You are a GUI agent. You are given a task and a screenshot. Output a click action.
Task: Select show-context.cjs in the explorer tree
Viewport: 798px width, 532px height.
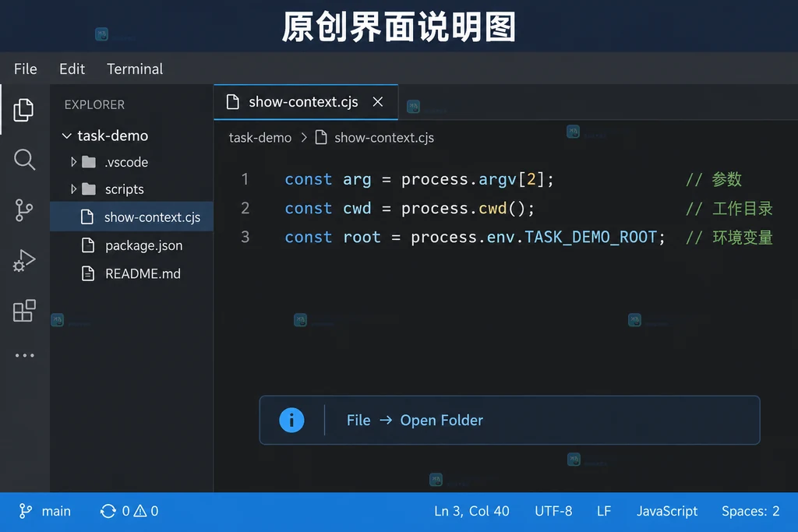[131, 217]
